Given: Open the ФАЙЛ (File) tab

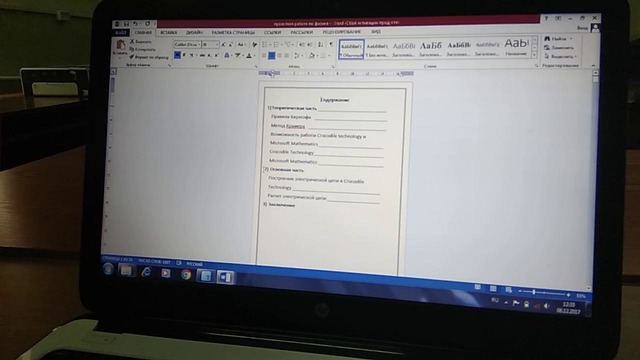Looking at the screenshot, I should point(120,32).
